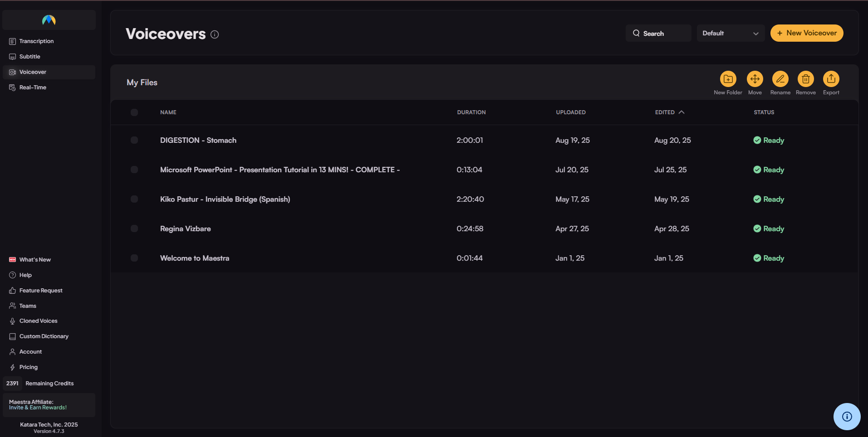This screenshot has width=868, height=437.
Task: Click the Export icon
Action: 831,79
